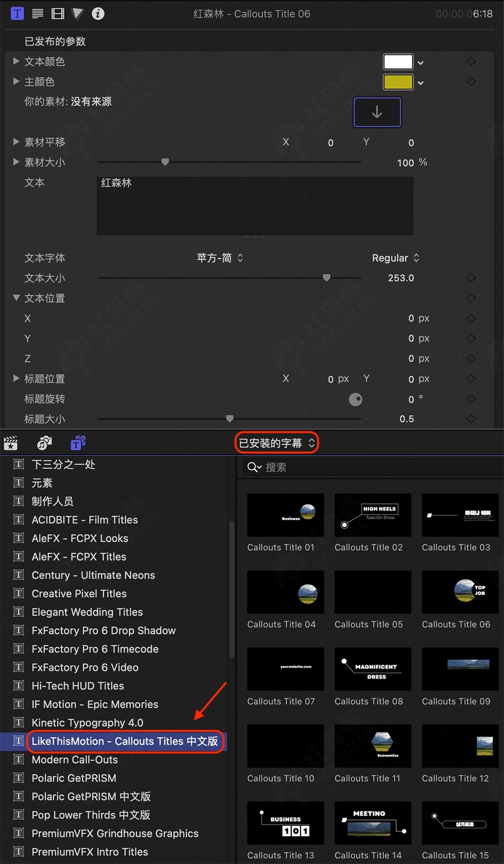Open the yellow main color dropdown arrow
Image resolution: width=504 pixels, height=864 pixels.
[421, 83]
